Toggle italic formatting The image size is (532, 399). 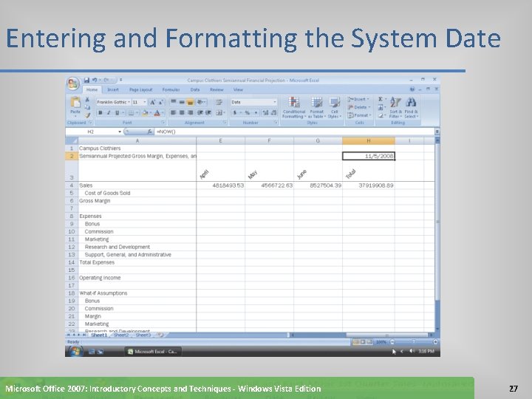click(109, 112)
